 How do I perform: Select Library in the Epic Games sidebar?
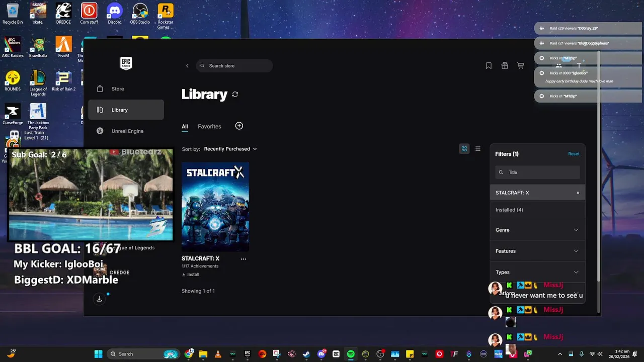coord(126,110)
